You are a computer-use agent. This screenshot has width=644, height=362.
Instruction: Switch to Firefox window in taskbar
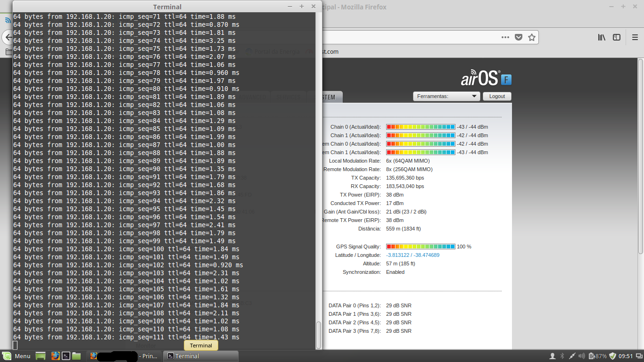pyautogui.click(x=124, y=356)
